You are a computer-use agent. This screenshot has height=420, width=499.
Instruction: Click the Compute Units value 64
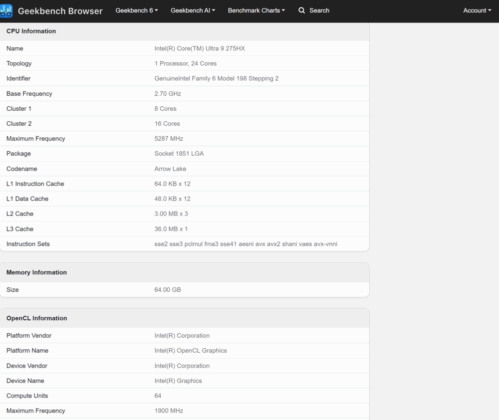click(158, 396)
